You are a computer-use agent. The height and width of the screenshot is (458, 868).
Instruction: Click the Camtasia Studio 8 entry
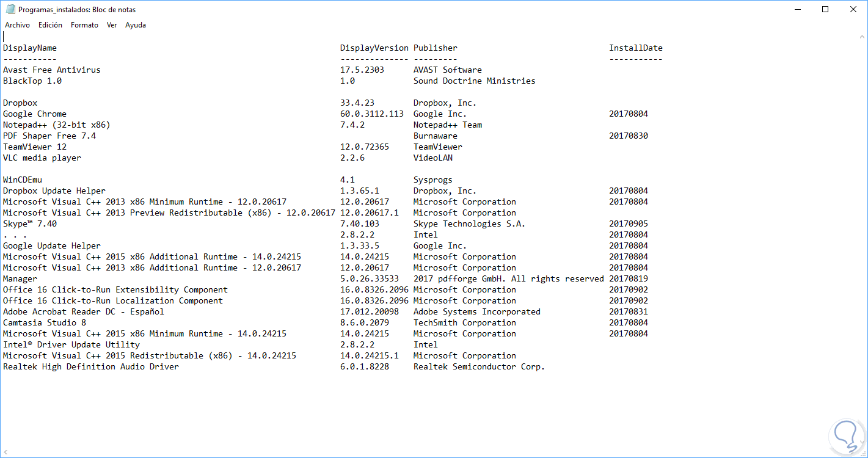[x=45, y=322]
